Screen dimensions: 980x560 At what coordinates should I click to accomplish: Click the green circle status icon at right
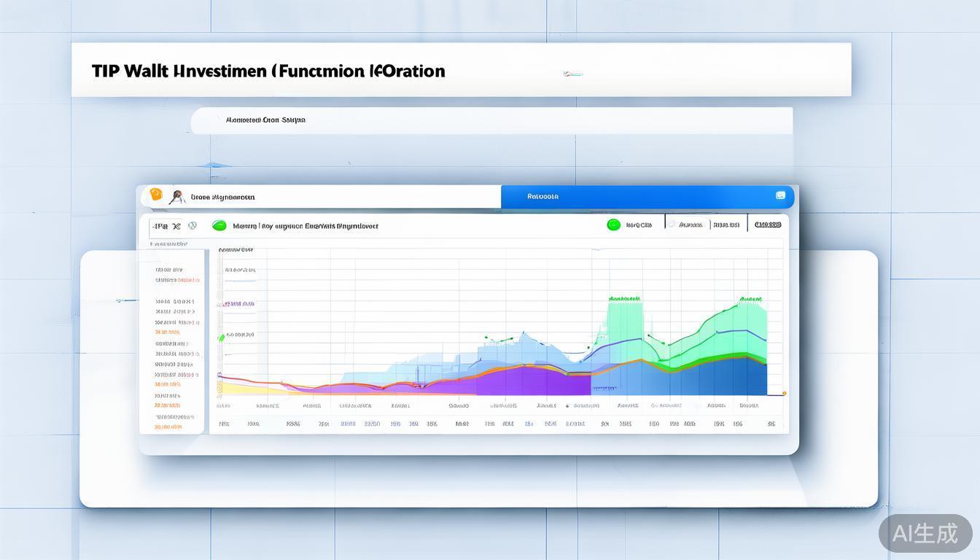613,225
